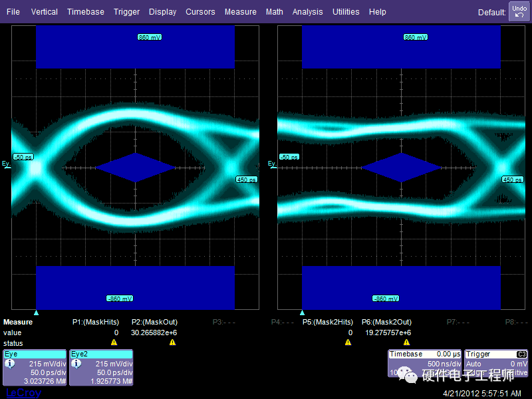532x399 pixels.
Task: Click P5 Mask2Hits status warning icon
Action: point(348,342)
